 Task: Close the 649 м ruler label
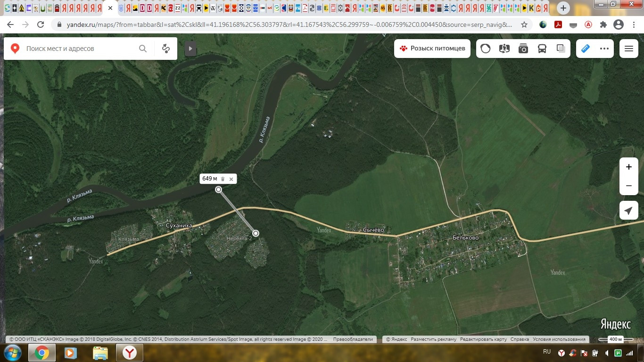point(231,179)
